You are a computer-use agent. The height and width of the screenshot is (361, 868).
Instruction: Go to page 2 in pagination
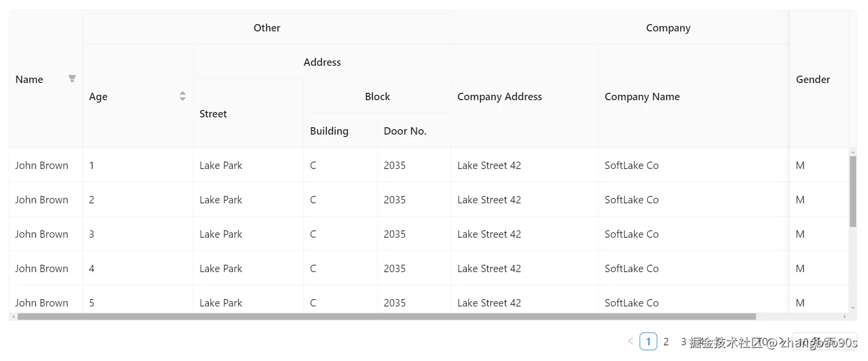[666, 341]
